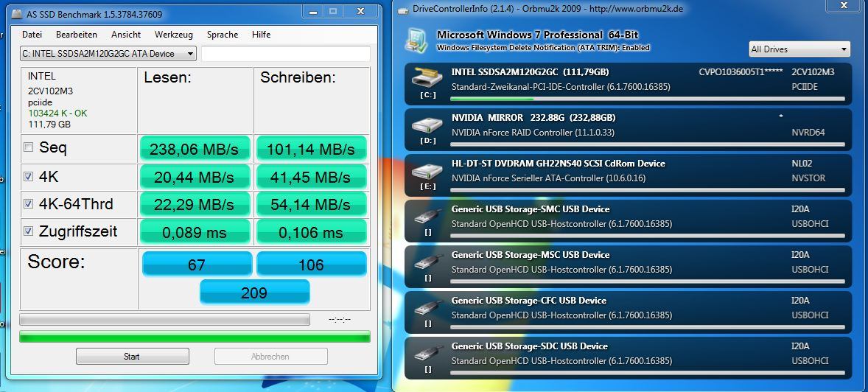Click the USB icon for Storage-MSC device
Viewport: 868px width, 392px height.
tap(427, 262)
